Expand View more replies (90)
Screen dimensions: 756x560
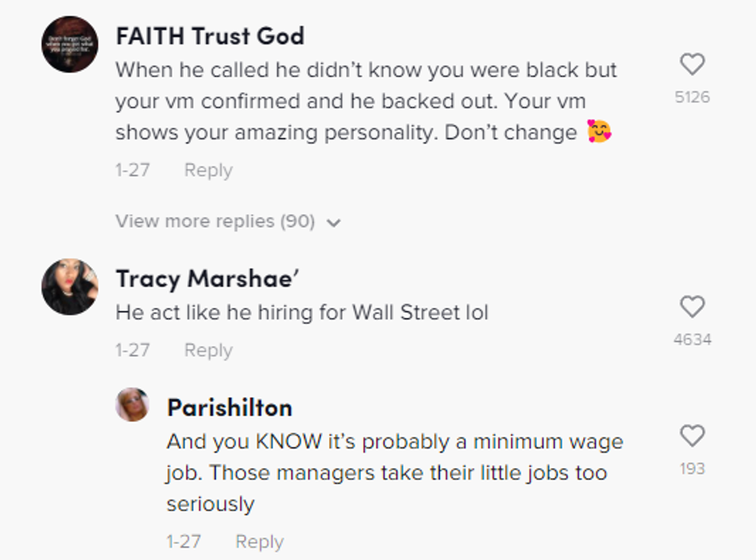click(x=215, y=221)
